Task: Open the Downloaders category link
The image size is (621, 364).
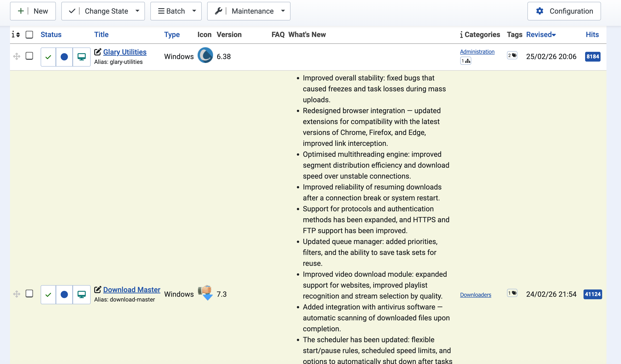Action: [x=475, y=295]
